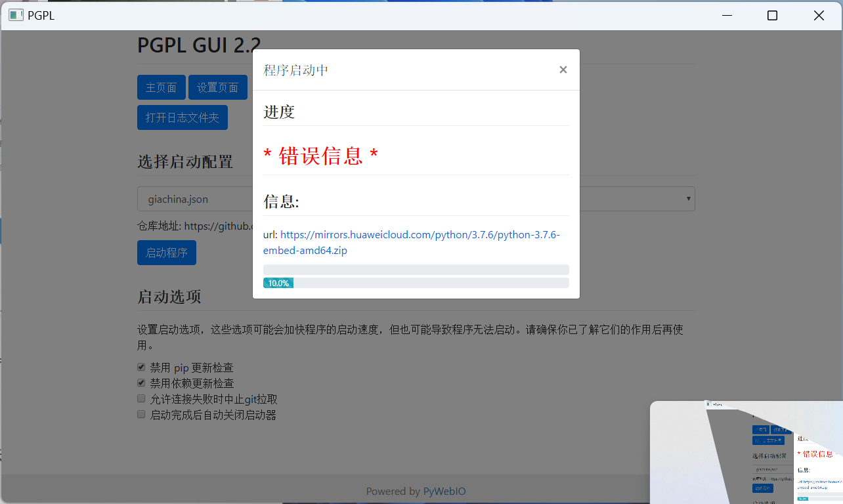Enable 允许连接失败时中止git拉取
This screenshot has width=843, height=504.
click(140, 398)
